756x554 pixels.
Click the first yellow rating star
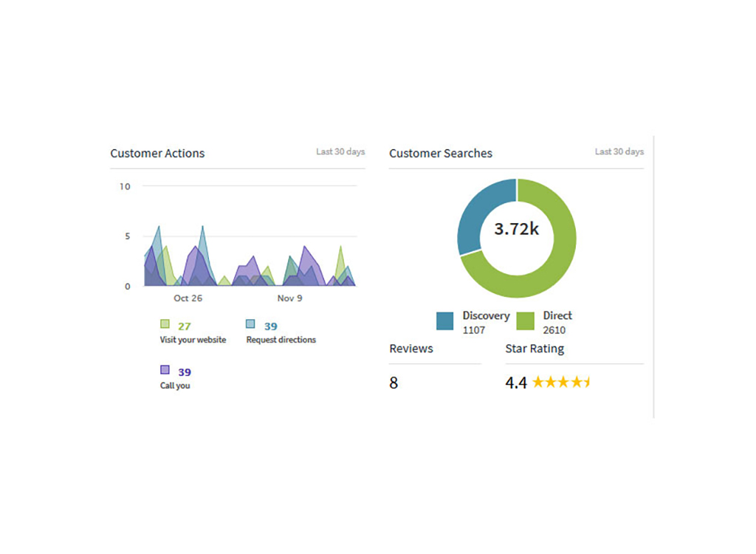(x=537, y=382)
